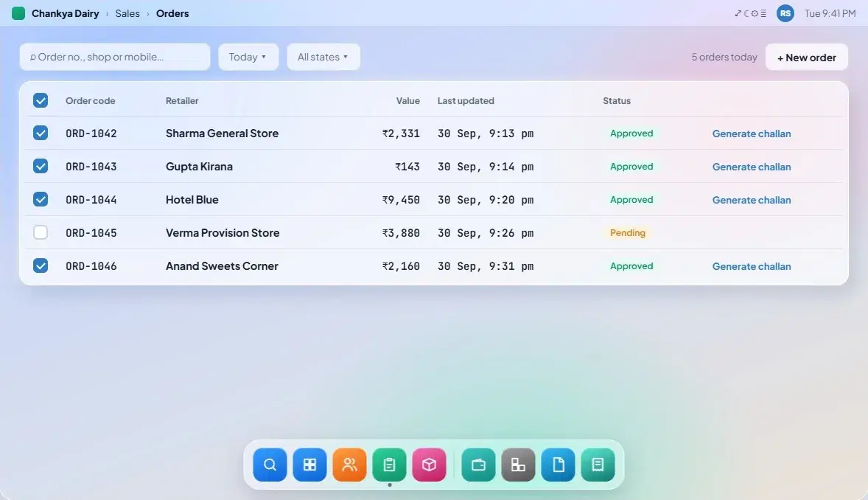Generate challan for Sharma General Store
Image resolution: width=868 pixels, height=500 pixels.
751,133
